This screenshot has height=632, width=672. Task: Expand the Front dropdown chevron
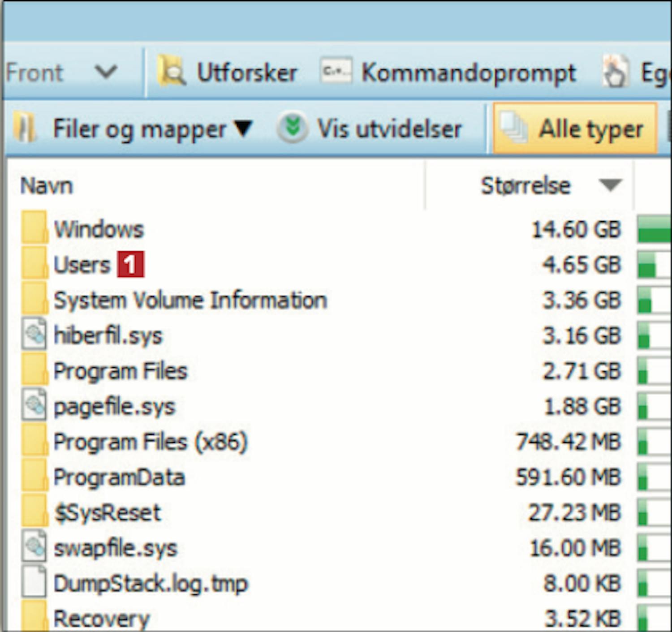click(106, 72)
